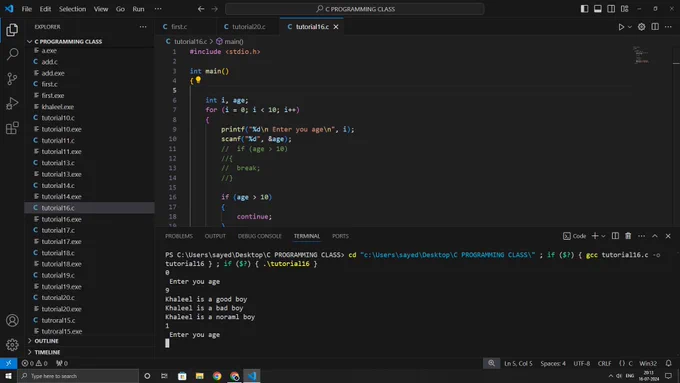Click the notifications bell in status bar
The height and width of the screenshot is (383, 680).
point(668,363)
